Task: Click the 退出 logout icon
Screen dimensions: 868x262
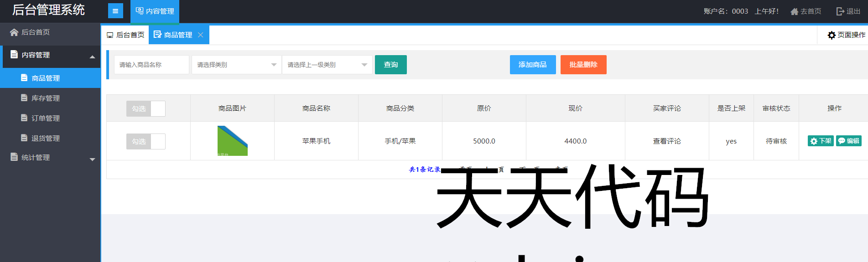Action: click(840, 11)
